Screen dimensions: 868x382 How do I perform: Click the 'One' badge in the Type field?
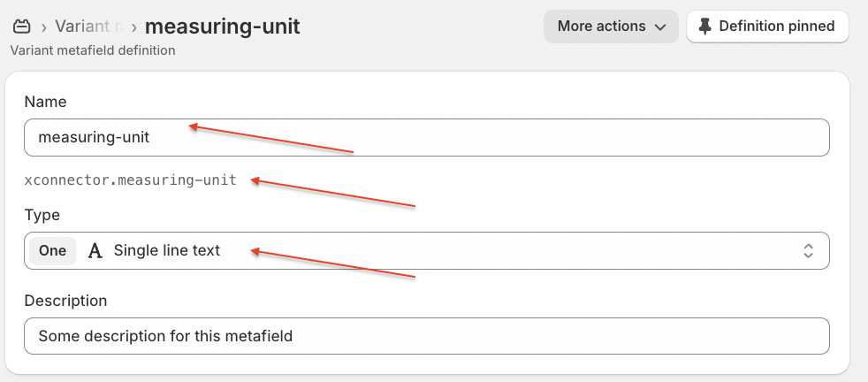[53, 250]
